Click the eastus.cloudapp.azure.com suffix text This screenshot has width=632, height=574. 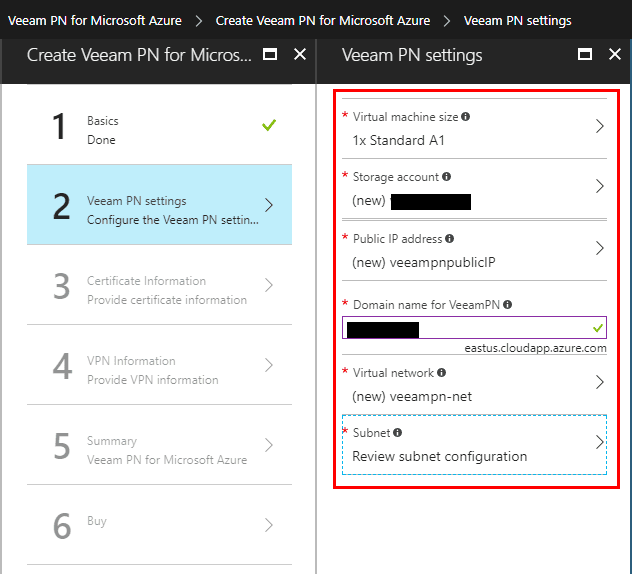point(535,348)
